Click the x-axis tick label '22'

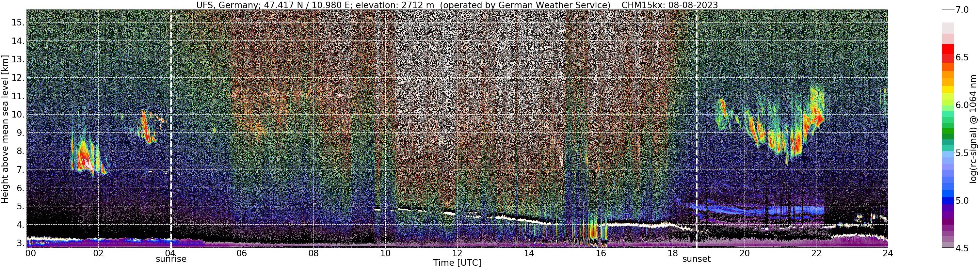click(x=816, y=253)
